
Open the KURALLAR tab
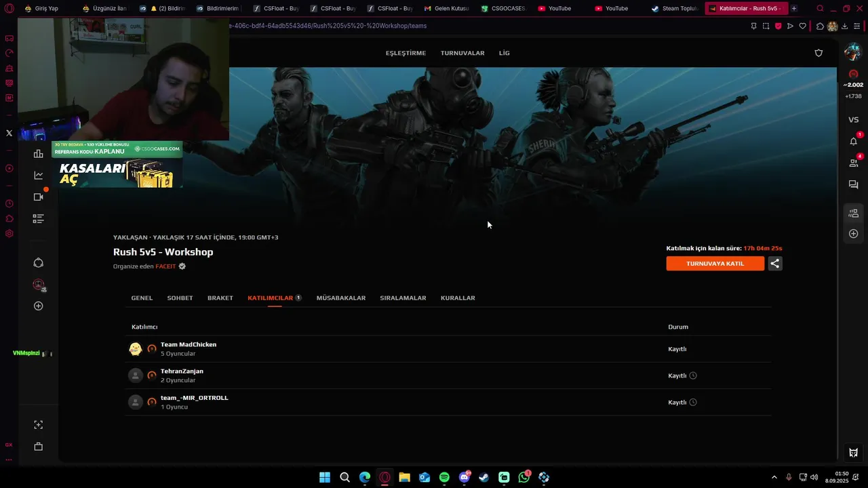click(x=458, y=298)
